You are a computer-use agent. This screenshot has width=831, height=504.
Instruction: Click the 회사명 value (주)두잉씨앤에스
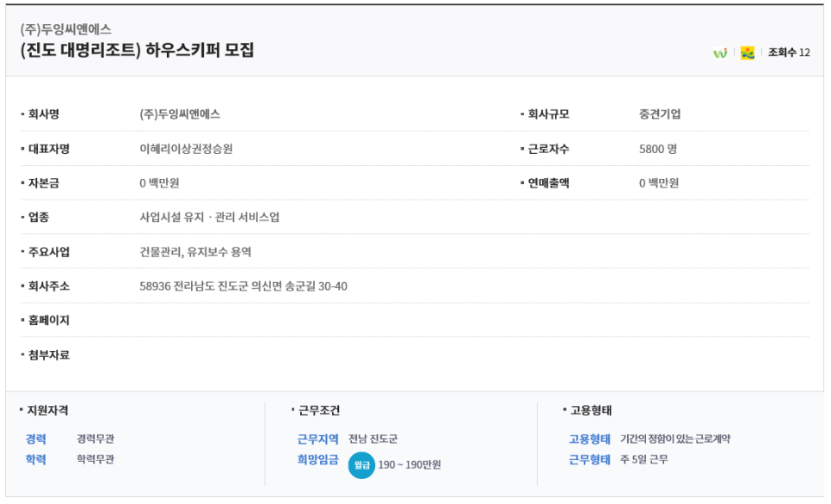pyautogui.click(x=180, y=114)
